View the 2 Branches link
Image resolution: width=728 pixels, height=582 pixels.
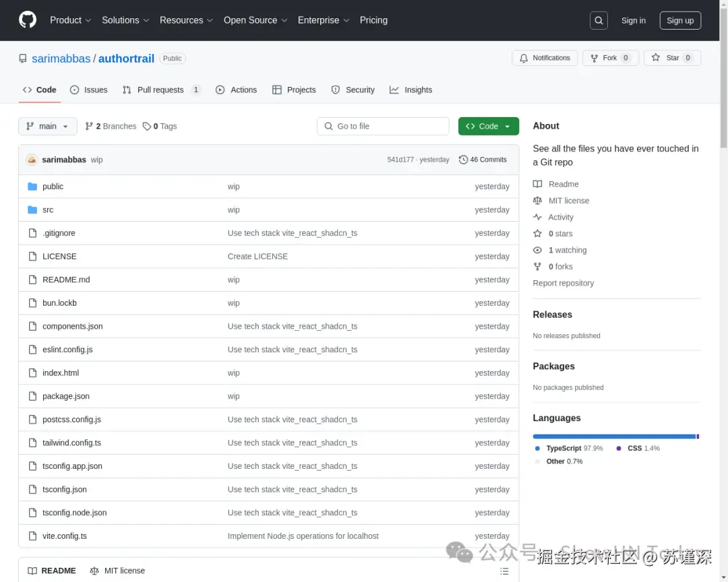tap(111, 126)
